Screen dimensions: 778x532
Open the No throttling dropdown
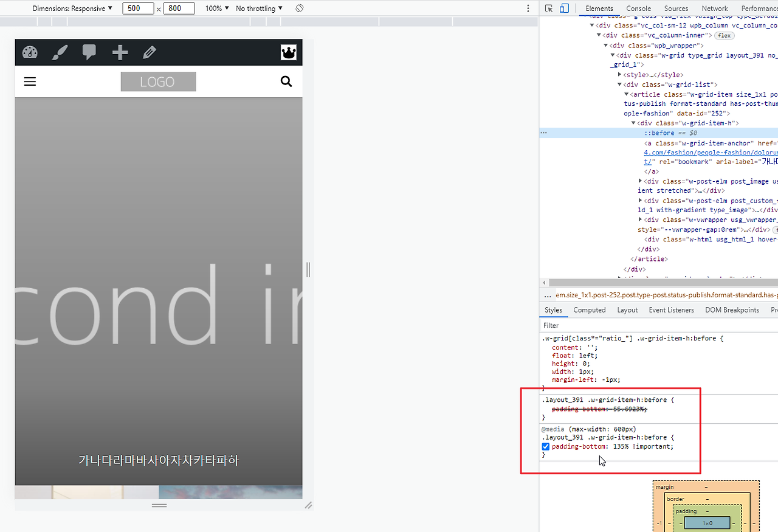(x=259, y=9)
